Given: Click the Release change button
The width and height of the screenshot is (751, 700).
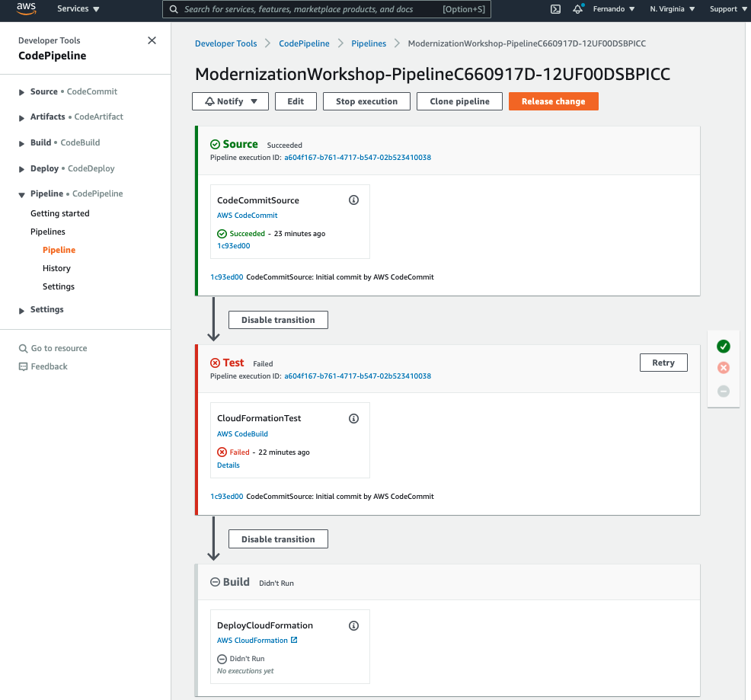Looking at the screenshot, I should [553, 101].
